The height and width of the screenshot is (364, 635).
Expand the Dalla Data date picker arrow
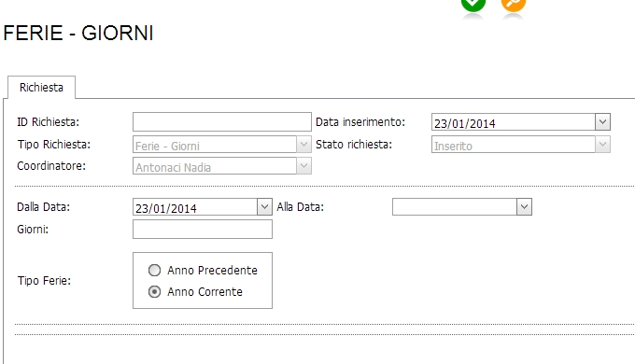tap(264, 207)
